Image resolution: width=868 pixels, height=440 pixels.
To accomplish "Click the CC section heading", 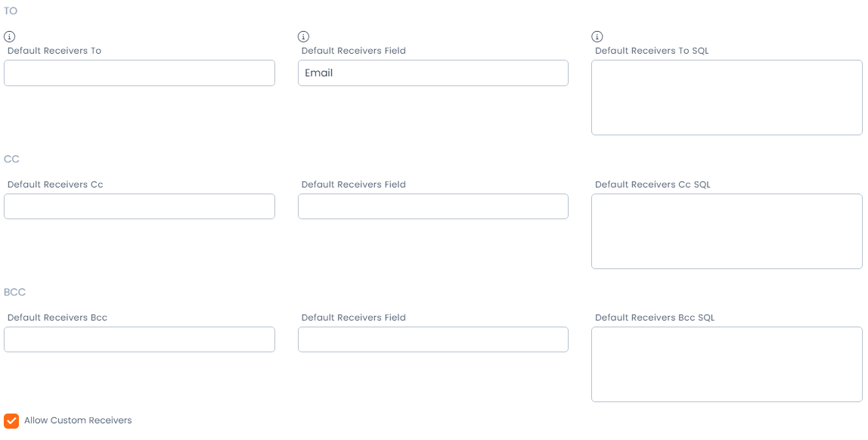I will coord(11,159).
